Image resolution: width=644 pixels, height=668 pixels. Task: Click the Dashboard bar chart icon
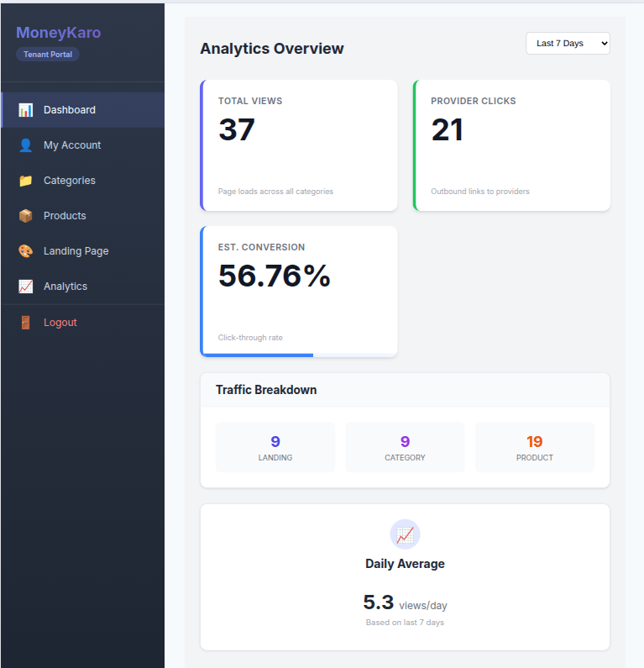[26, 110]
